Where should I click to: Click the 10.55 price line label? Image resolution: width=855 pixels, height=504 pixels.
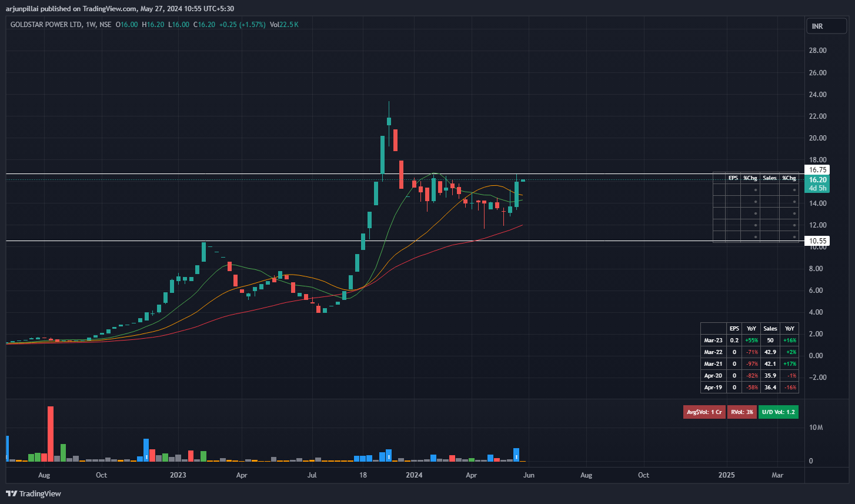click(817, 241)
